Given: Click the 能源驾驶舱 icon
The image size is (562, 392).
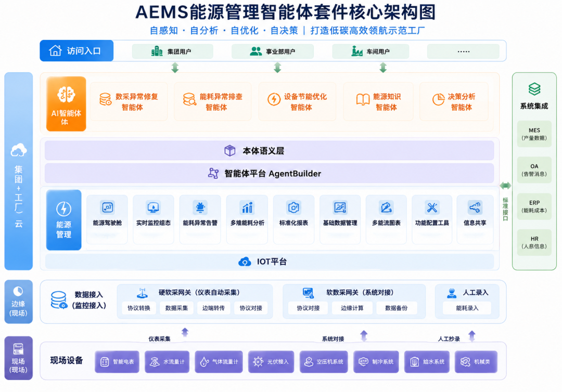Looking at the screenshot, I should pyautogui.click(x=107, y=207).
